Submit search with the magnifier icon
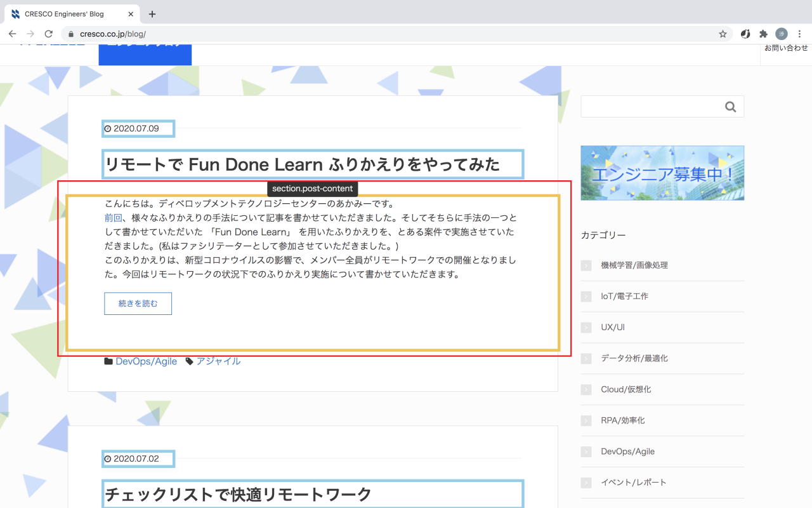This screenshot has height=508, width=812. [731, 107]
